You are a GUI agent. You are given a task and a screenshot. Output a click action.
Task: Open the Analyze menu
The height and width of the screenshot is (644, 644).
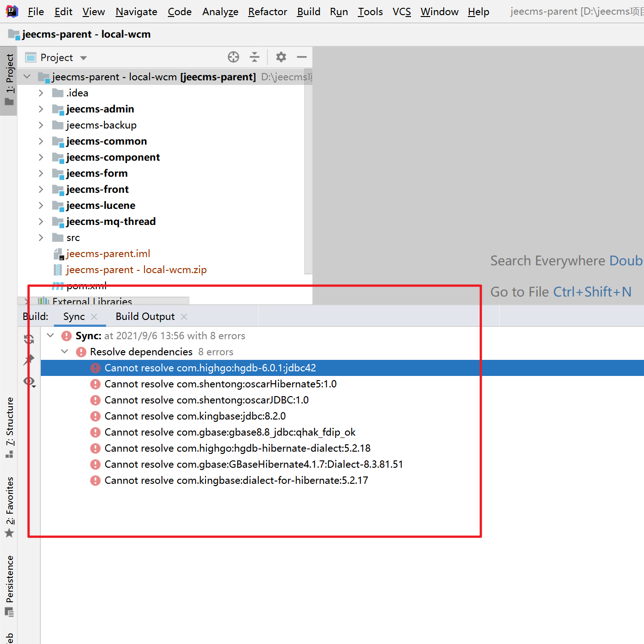pyautogui.click(x=220, y=11)
